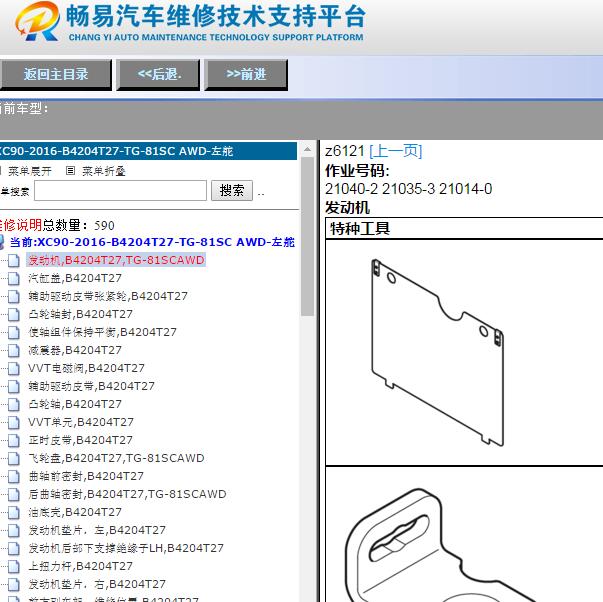Click document icon beside 凸轮轴封,B4204T27
The image size is (603, 602).
(14, 315)
